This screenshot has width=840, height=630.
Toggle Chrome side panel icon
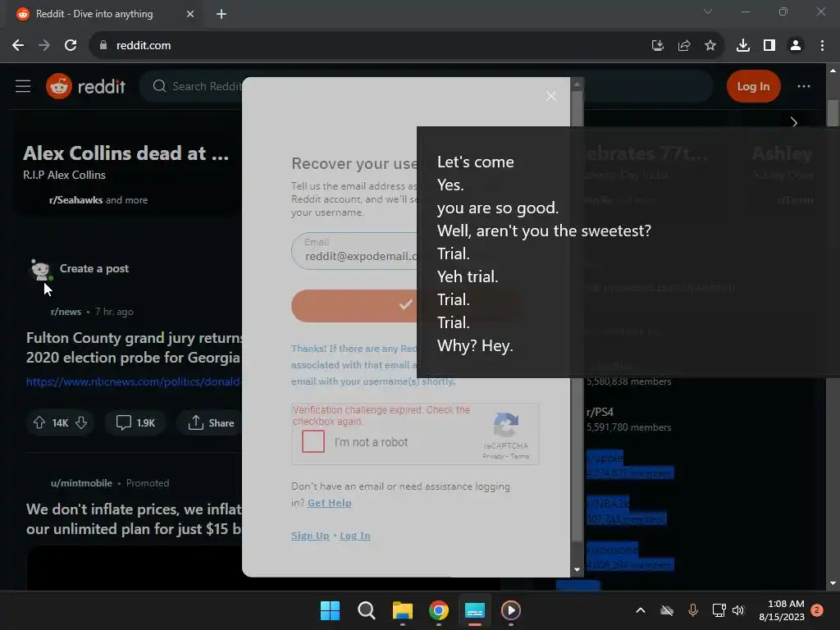(x=769, y=46)
